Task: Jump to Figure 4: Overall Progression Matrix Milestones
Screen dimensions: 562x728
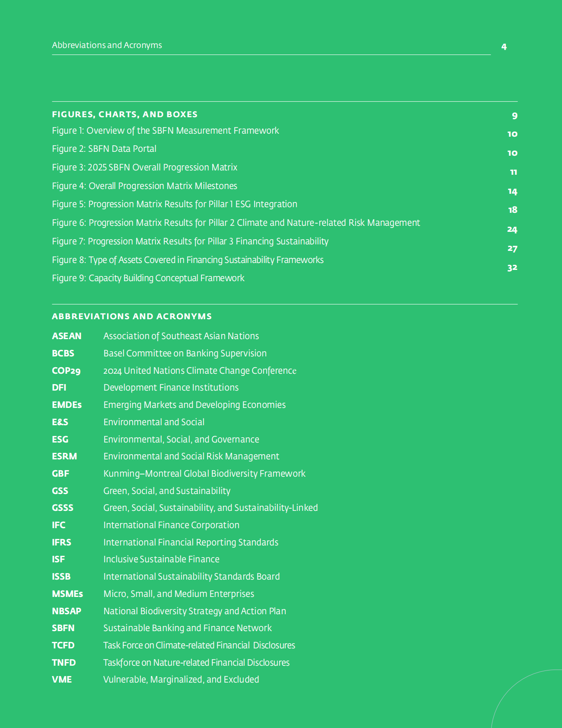Action: (144, 186)
